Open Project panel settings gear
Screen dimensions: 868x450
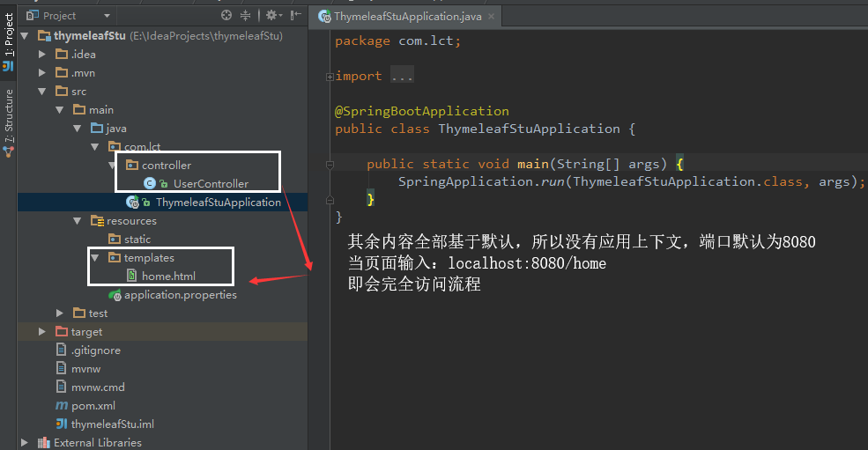273,16
